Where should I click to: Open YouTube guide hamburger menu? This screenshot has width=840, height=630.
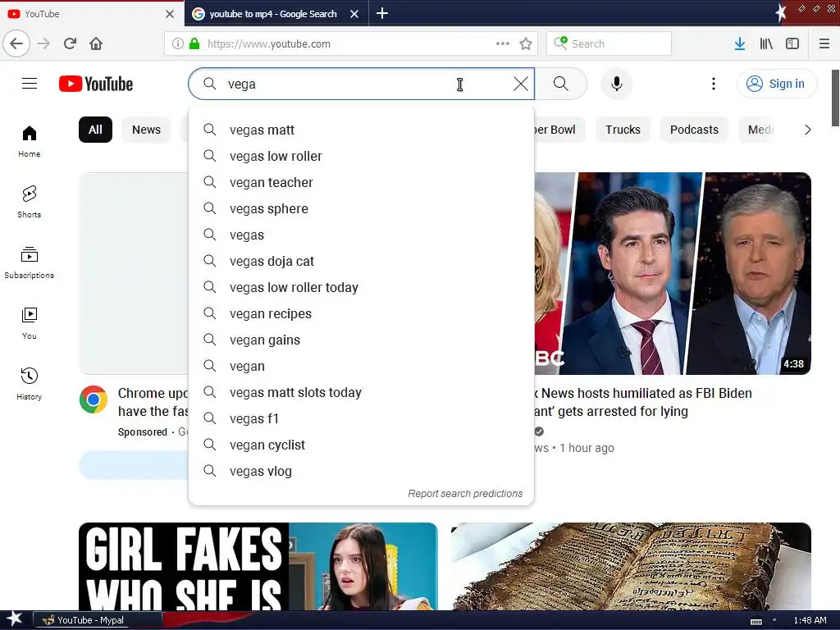click(x=30, y=84)
